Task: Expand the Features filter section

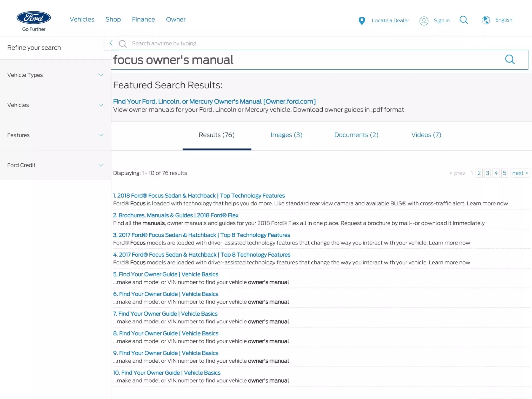Action: (101, 135)
